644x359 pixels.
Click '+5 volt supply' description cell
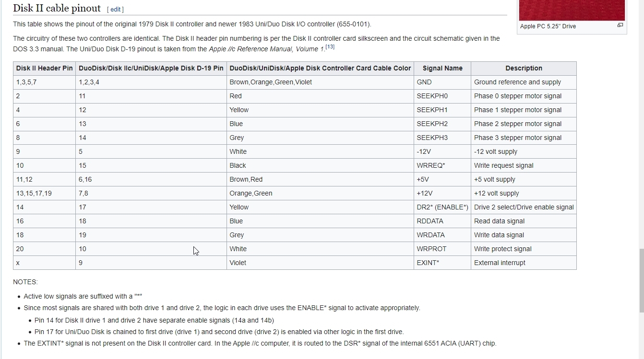[x=524, y=179]
